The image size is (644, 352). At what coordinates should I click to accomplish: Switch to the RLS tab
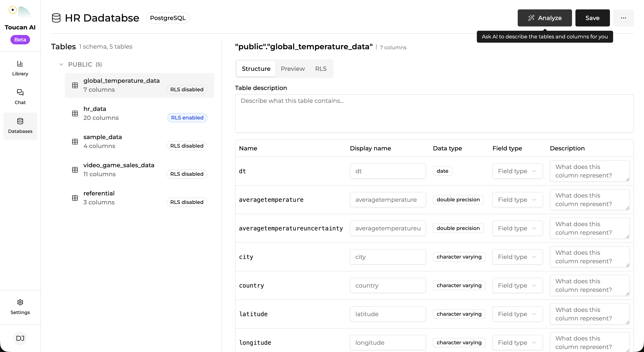pos(321,69)
